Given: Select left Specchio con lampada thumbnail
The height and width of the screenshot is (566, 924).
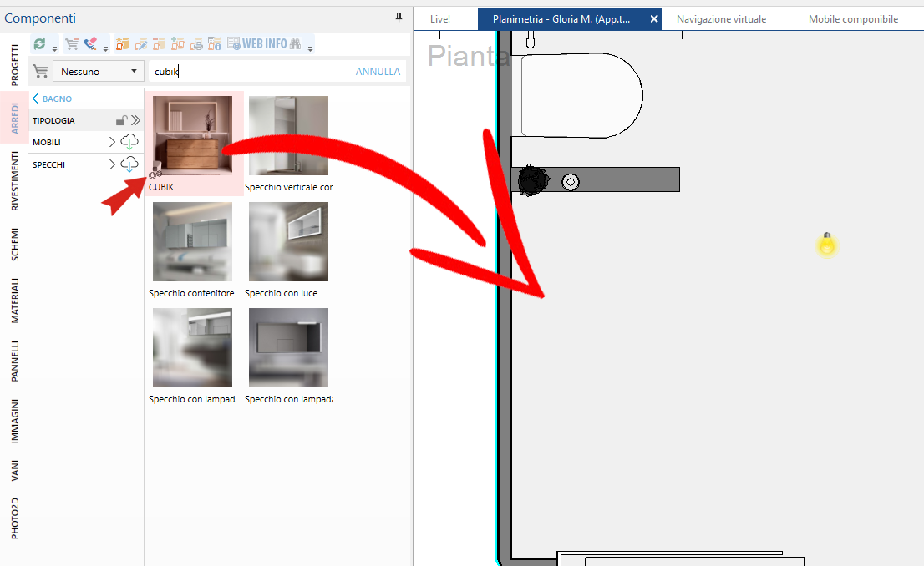Looking at the screenshot, I should pos(192,347).
